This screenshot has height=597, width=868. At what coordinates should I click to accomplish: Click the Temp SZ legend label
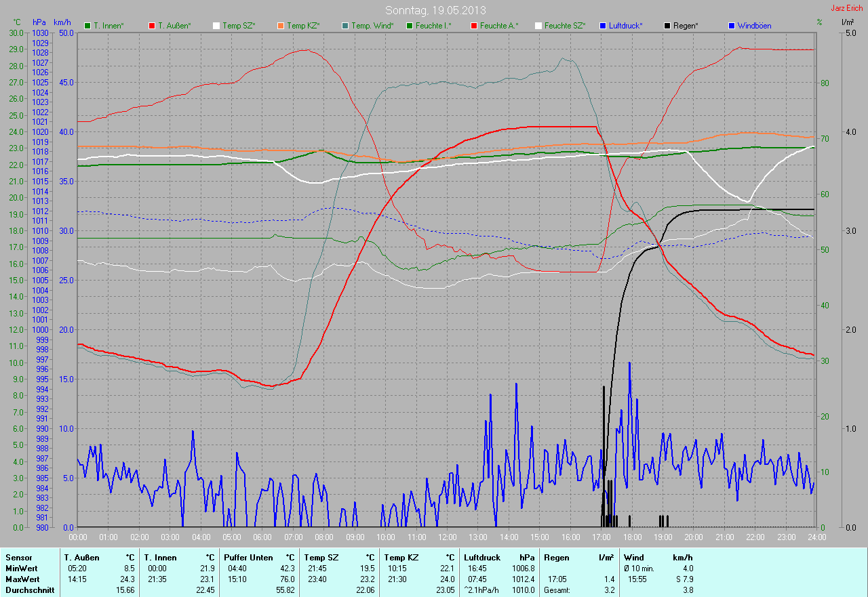point(239,26)
